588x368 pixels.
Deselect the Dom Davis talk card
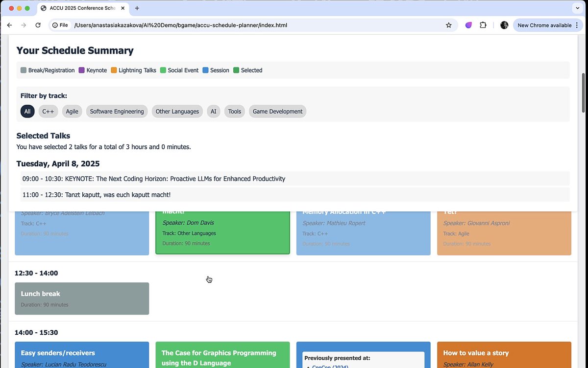[222, 232]
